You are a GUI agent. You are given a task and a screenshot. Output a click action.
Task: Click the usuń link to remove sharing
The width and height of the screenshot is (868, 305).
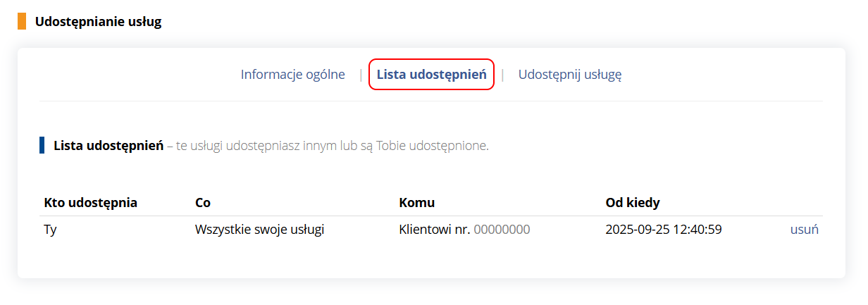804,229
